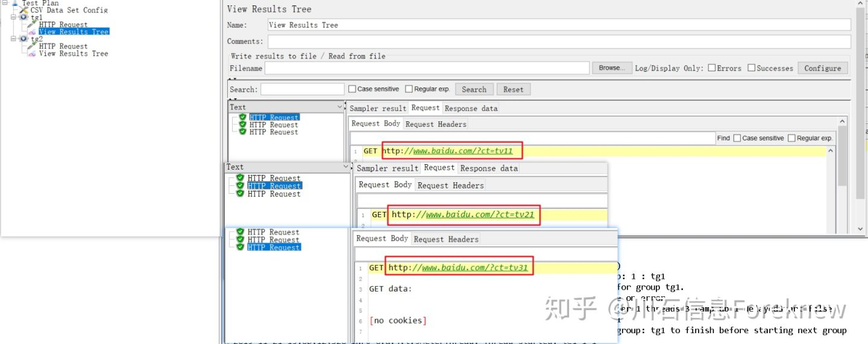Select HTTP Request under tg2 in test plan

point(63,46)
